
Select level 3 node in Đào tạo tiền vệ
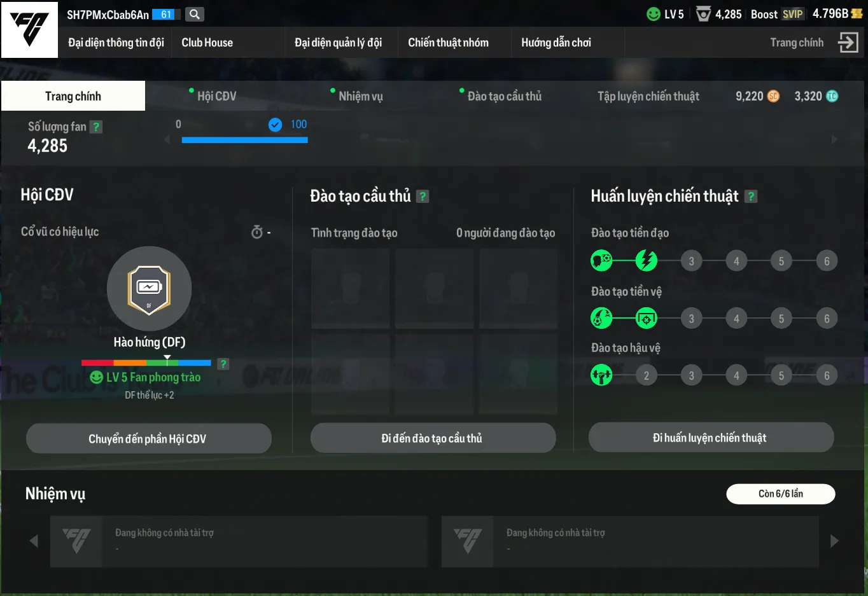pos(692,318)
